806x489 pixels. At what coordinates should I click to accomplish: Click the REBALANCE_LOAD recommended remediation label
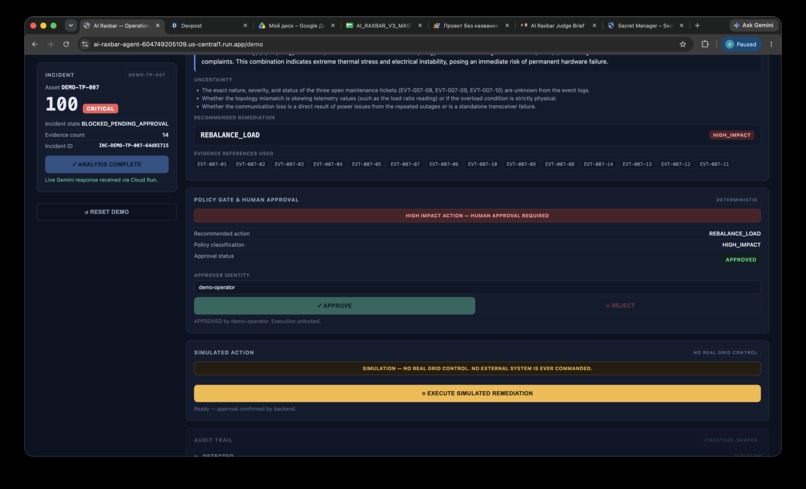pyautogui.click(x=230, y=135)
